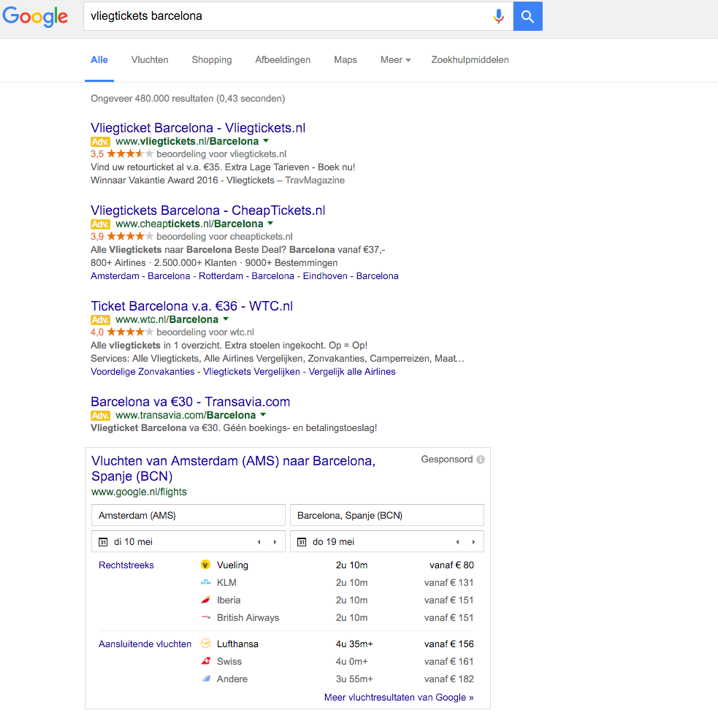
Task: Click star rating of wtc.nl
Action: 130,332
